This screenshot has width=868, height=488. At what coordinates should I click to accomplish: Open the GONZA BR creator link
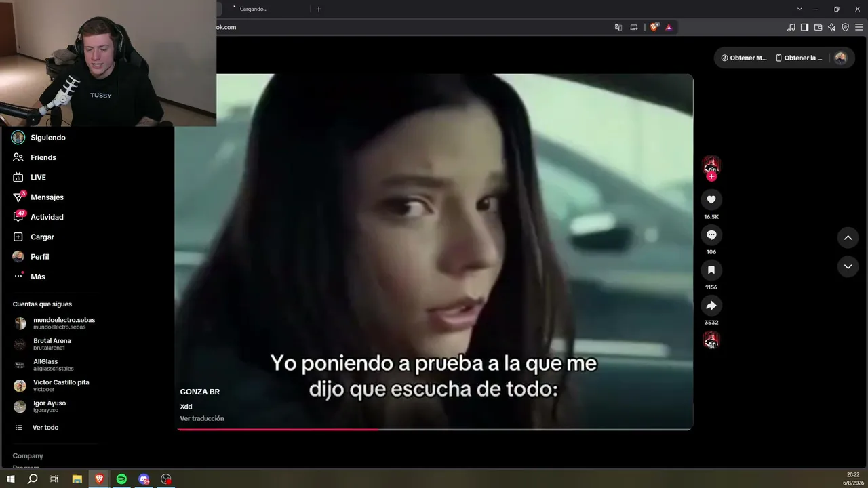200,392
